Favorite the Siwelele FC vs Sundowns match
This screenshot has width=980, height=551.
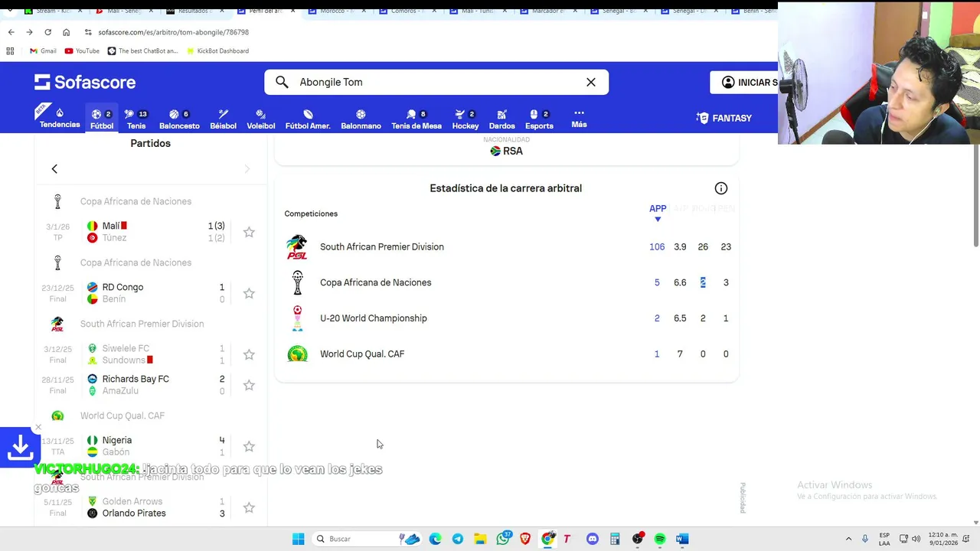tap(249, 354)
